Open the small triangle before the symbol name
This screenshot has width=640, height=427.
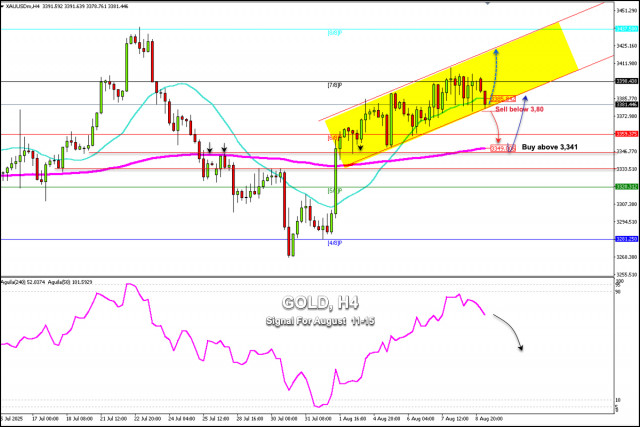click(x=3, y=6)
